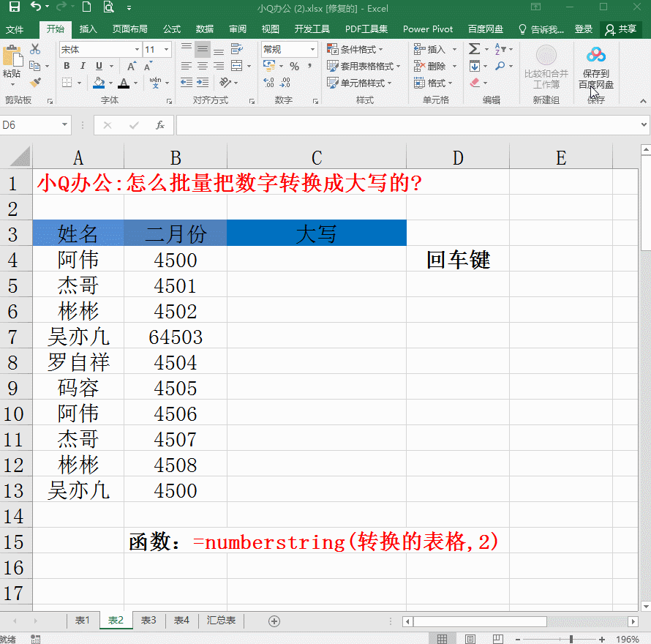
Task: Align text to the right
Action: [219, 66]
